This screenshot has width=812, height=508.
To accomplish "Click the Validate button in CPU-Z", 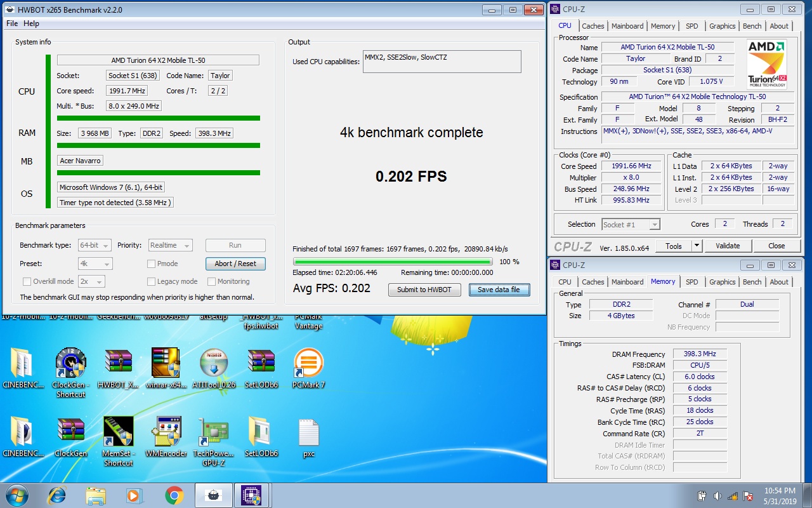I will (x=728, y=246).
